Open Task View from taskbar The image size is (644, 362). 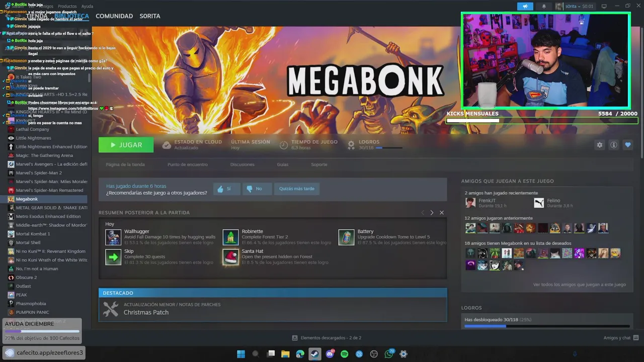coord(271,354)
